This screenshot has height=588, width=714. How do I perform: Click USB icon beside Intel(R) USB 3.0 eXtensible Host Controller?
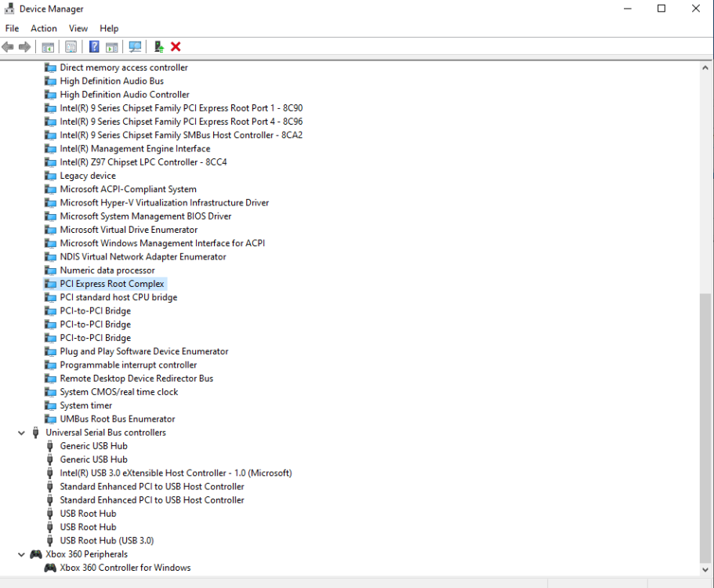[50, 473]
